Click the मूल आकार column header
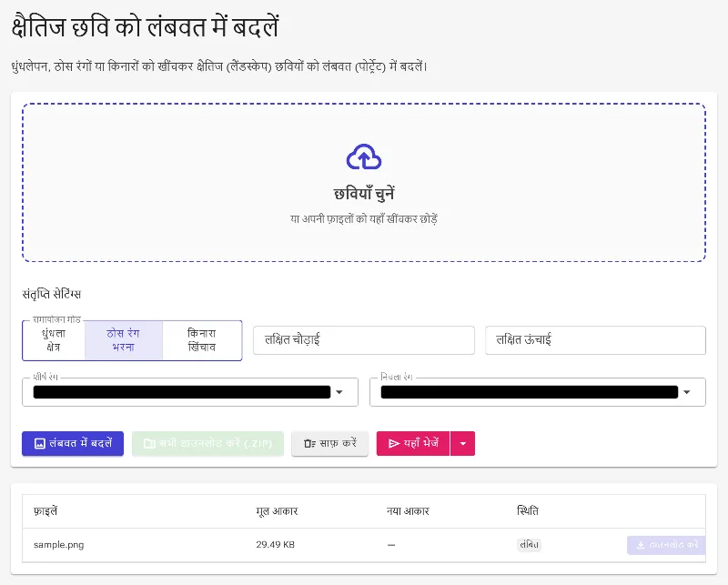Image resolution: width=728 pixels, height=585 pixels. pyautogui.click(x=277, y=511)
